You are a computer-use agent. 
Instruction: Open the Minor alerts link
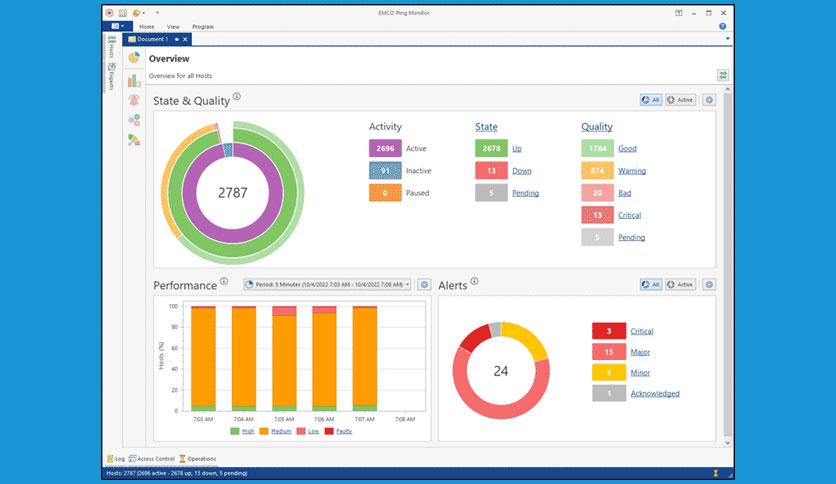click(640, 373)
